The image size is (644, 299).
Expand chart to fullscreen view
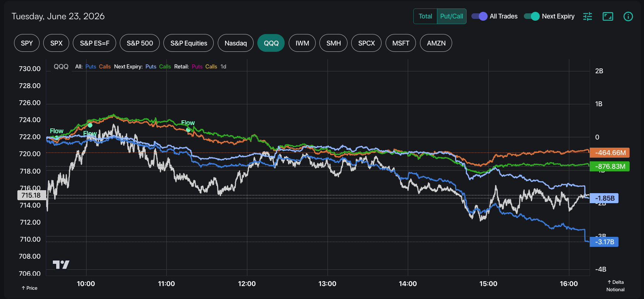click(x=608, y=16)
